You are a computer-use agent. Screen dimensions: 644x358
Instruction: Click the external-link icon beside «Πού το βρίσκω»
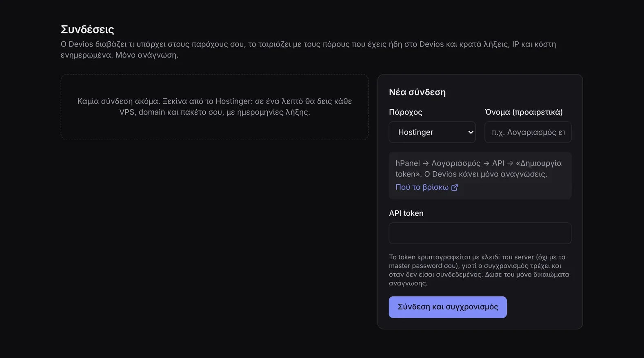point(455,188)
